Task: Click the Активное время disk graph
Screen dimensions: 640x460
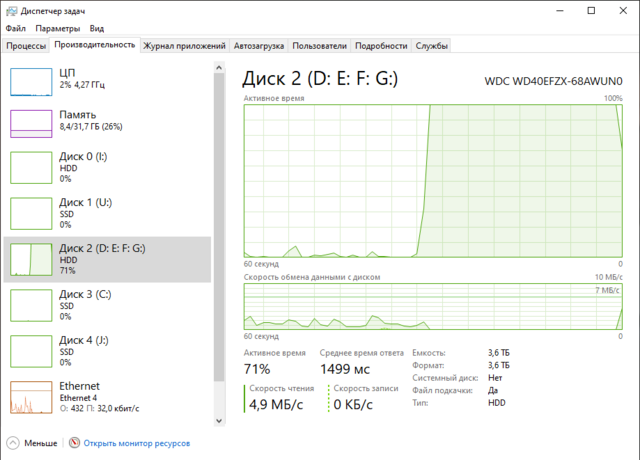Action: point(432,180)
